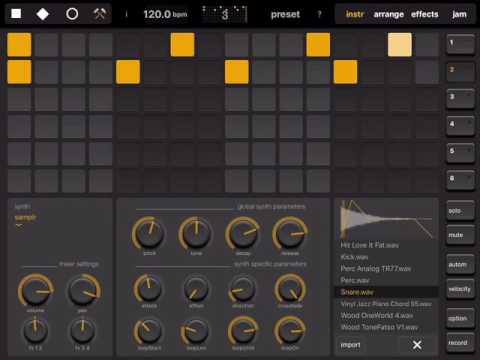Click the loopStart knob
This screenshot has width=480, height=360.
[149, 331]
